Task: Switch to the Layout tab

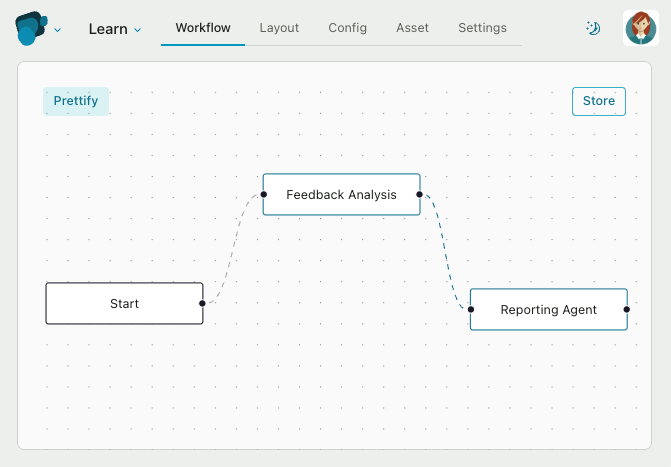Action: click(x=279, y=28)
